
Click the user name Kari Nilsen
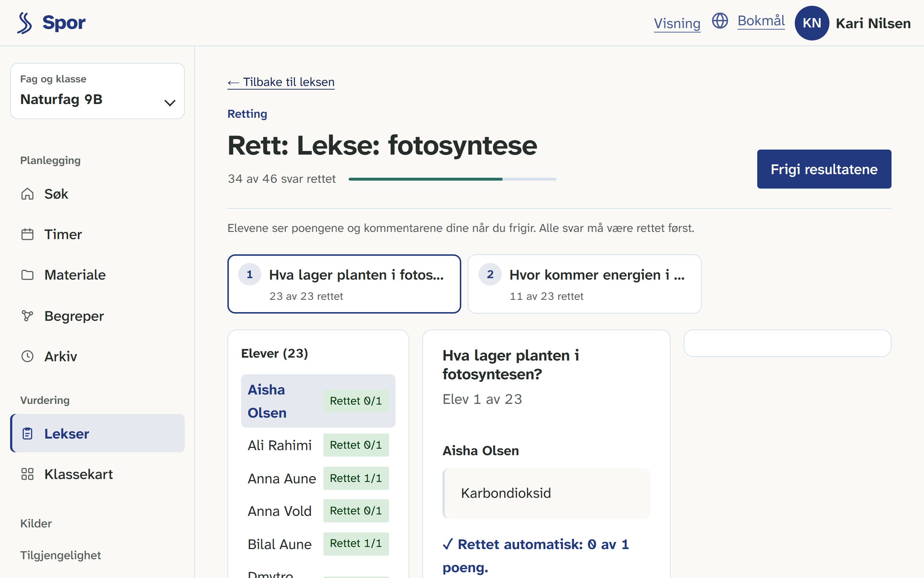(873, 23)
